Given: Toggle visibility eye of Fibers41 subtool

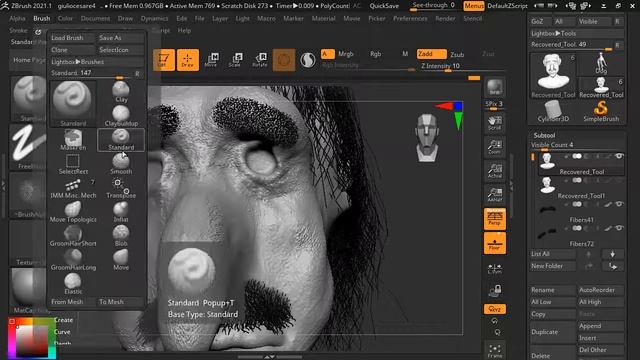Looking at the screenshot, I should click(x=619, y=204).
